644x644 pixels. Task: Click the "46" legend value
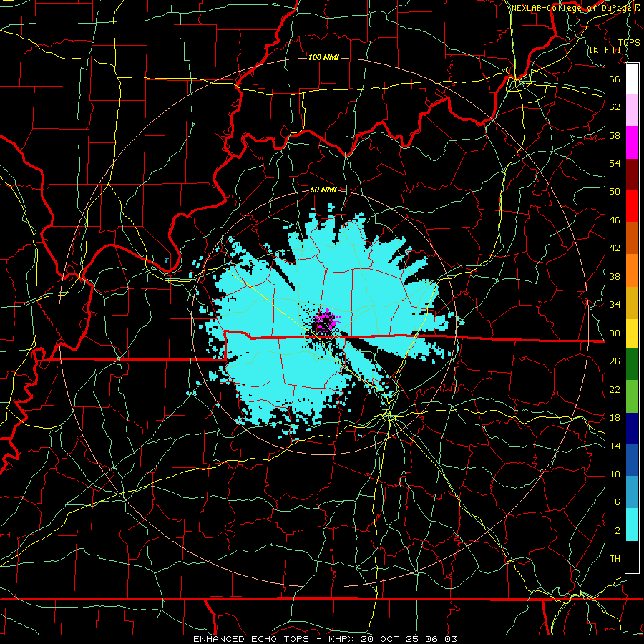click(x=615, y=220)
